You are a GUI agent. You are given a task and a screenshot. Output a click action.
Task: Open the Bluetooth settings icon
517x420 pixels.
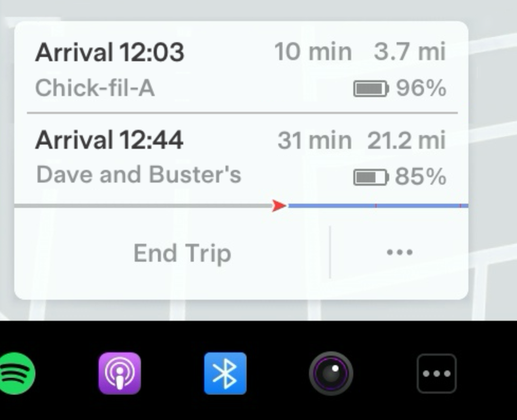225,373
